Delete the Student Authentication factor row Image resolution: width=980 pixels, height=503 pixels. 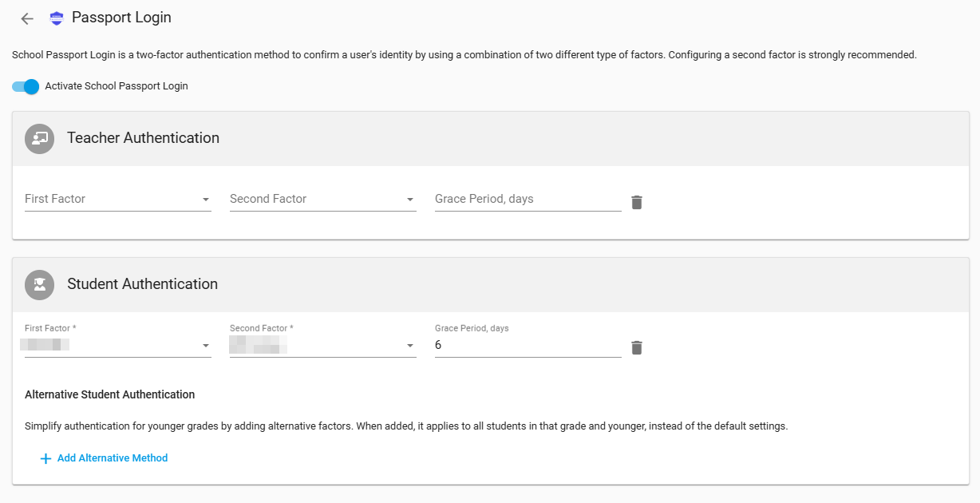[636, 347]
